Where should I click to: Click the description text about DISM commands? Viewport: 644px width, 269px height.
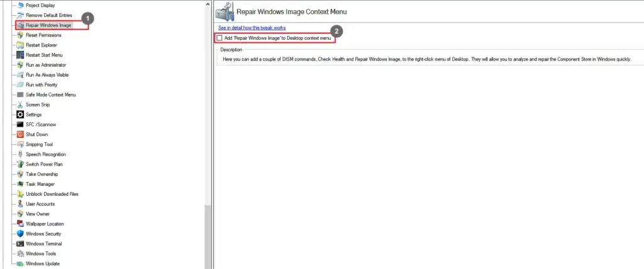click(427, 59)
